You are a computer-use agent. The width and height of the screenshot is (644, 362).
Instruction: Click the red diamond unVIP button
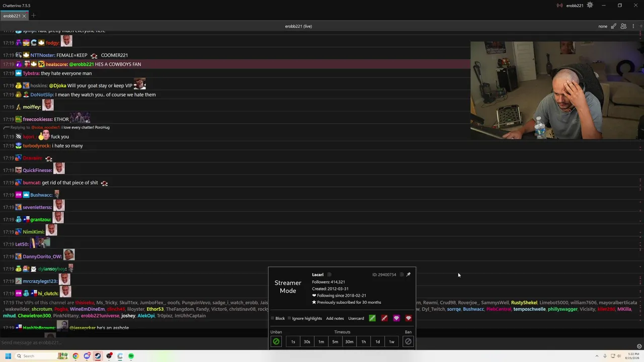pyautogui.click(x=409, y=318)
